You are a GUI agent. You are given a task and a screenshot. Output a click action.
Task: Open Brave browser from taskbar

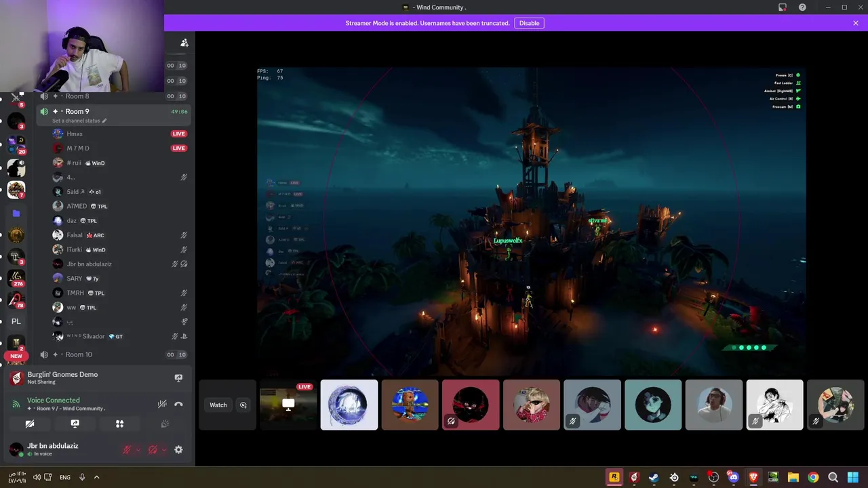[x=753, y=477]
